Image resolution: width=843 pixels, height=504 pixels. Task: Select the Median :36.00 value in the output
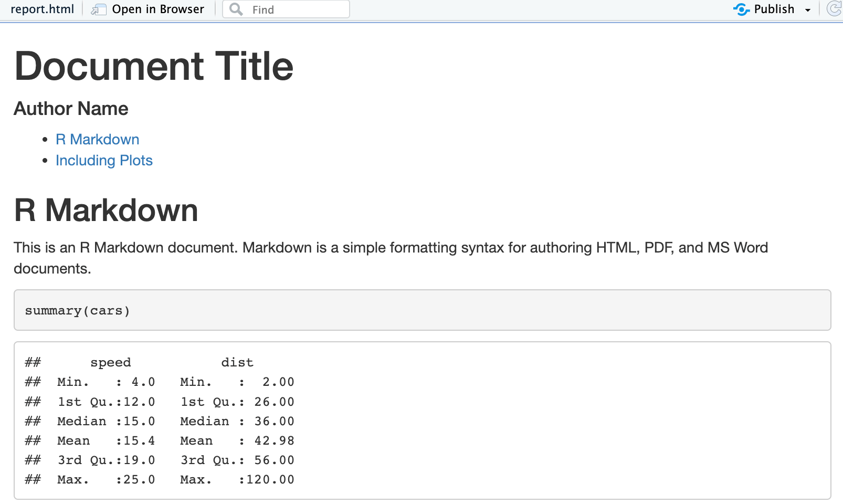[237, 421]
